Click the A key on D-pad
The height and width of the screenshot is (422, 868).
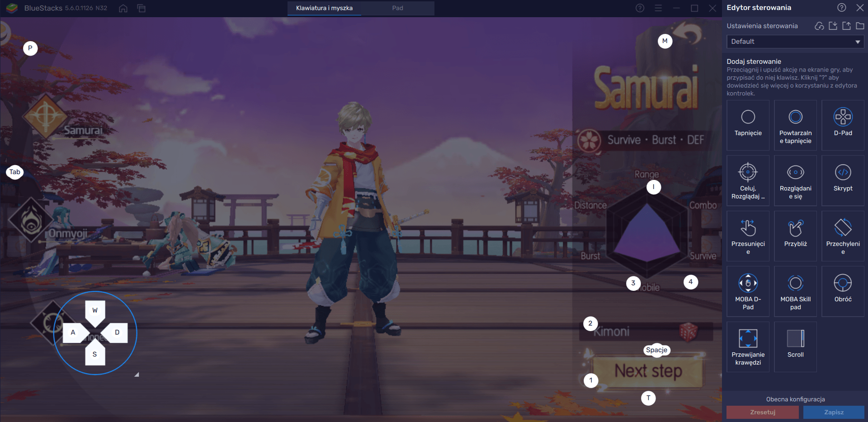click(75, 333)
